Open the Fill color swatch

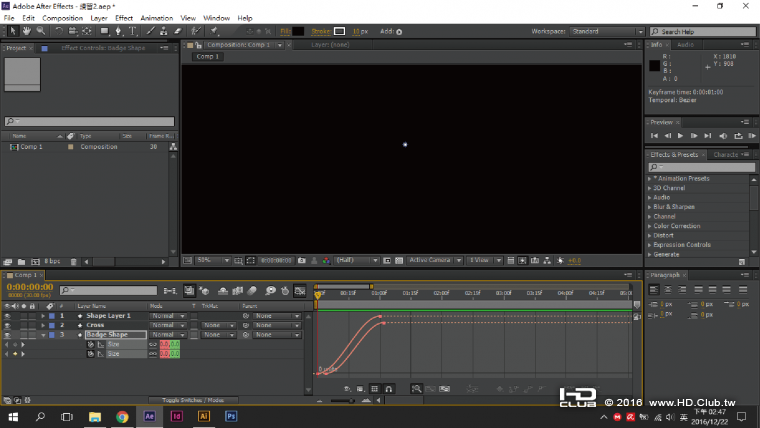tap(298, 31)
